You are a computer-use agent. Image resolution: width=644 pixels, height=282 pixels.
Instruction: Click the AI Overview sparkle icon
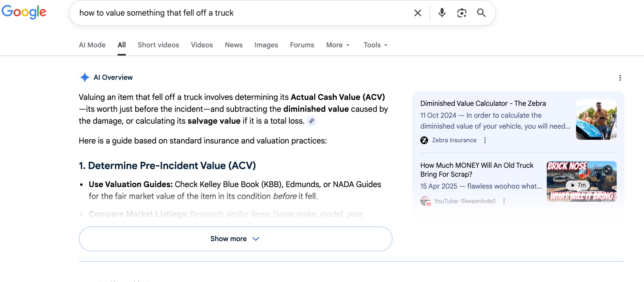pos(85,77)
